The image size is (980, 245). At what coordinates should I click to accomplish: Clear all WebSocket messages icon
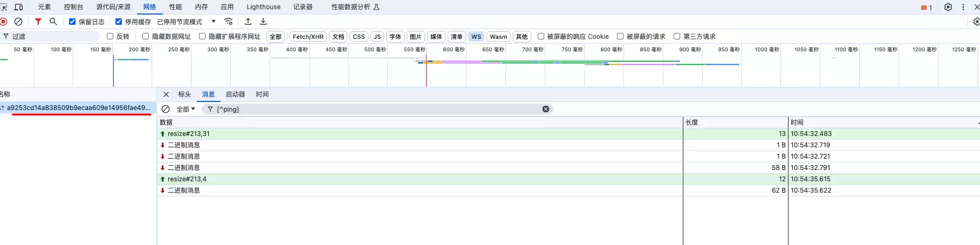(166, 109)
